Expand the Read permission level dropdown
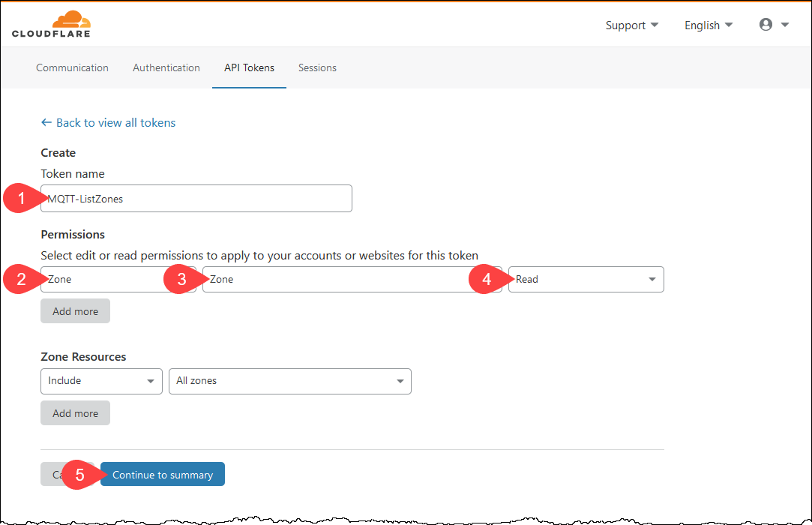 586,279
